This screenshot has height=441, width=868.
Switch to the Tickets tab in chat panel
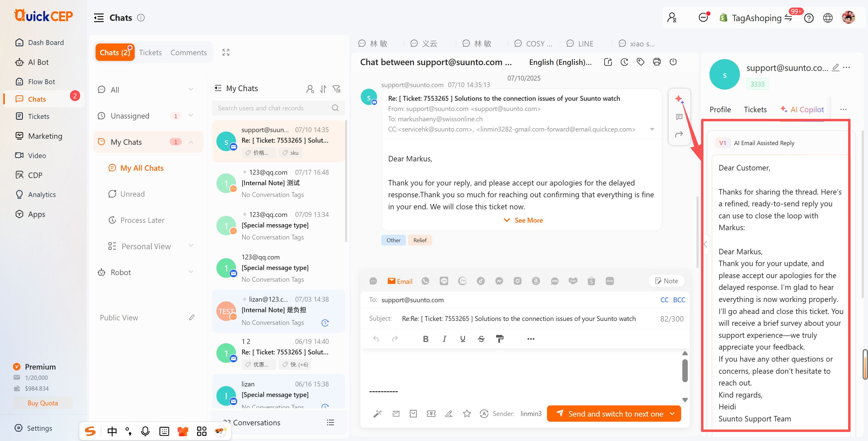point(150,52)
